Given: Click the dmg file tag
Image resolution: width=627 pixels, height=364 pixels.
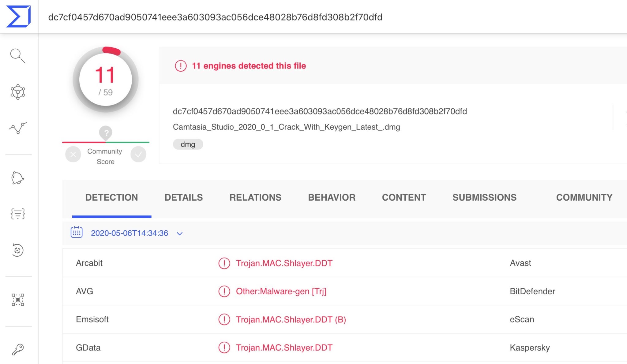Looking at the screenshot, I should pos(188,144).
